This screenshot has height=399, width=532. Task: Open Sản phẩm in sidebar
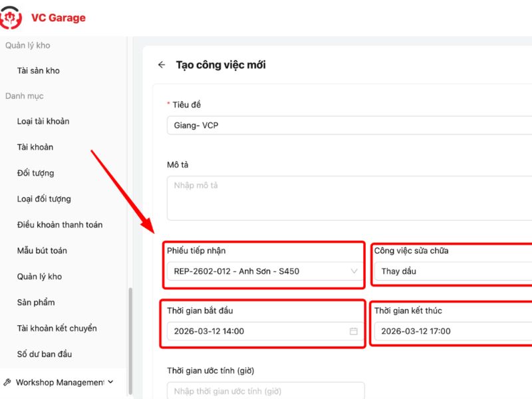click(x=36, y=303)
